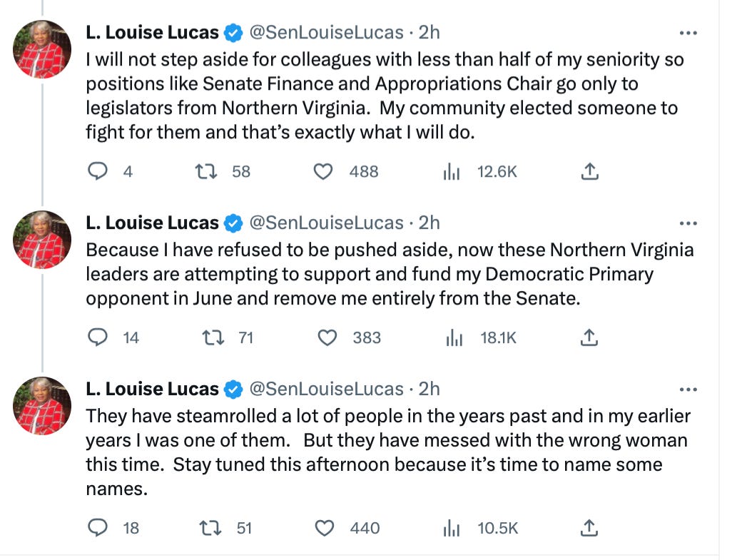Open the more options menu on the first tweet
The width and height of the screenshot is (732, 560).
pyautogui.click(x=689, y=31)
